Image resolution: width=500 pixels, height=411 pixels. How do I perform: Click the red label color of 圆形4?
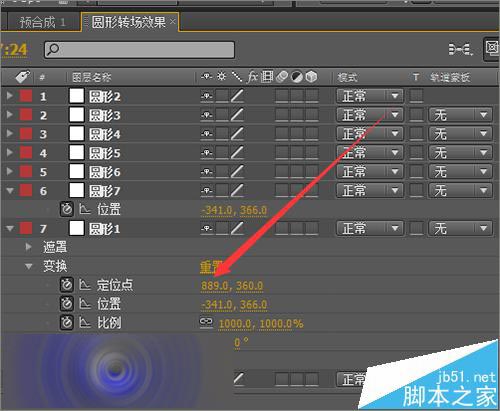coord(26,134)
